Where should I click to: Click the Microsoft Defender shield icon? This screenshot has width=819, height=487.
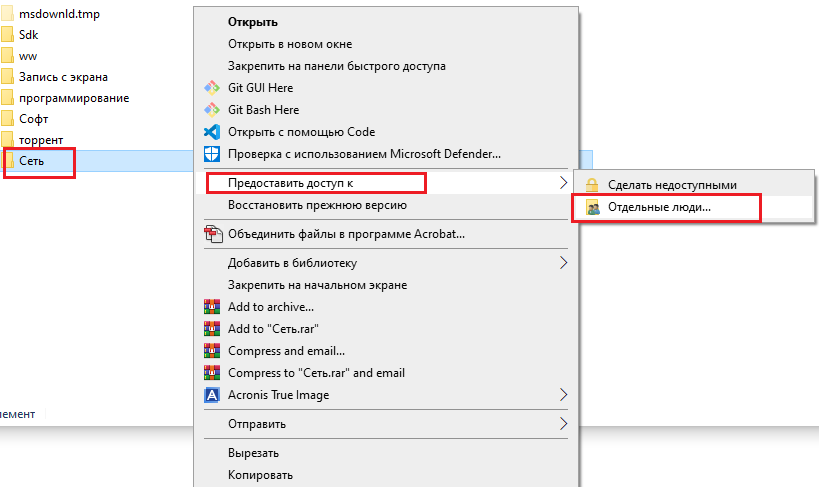[x=212, y=154]
